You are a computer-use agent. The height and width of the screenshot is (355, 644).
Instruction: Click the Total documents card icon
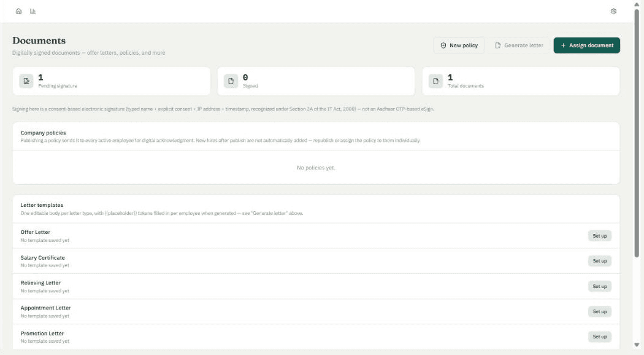click(x=435, y=81)
